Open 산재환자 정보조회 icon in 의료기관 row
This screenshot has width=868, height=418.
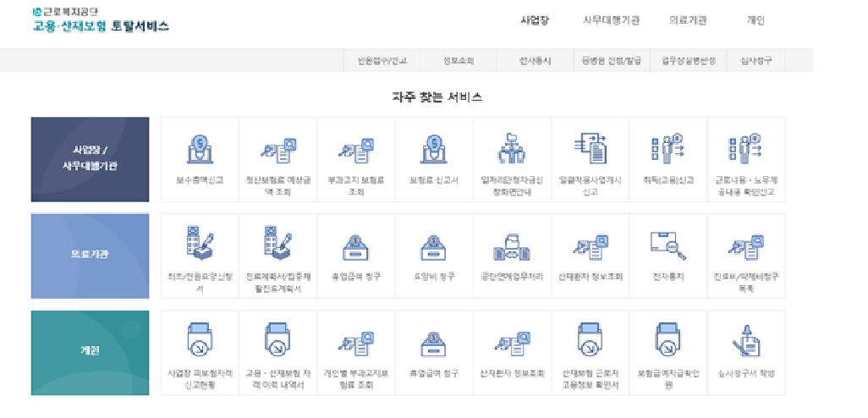(591, 247)
